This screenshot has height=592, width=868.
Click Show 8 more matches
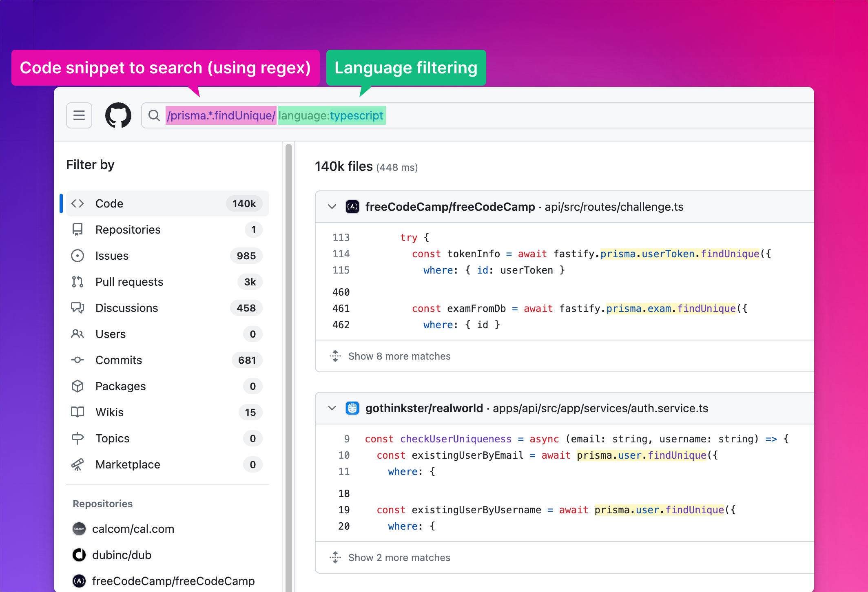point(399,356)
